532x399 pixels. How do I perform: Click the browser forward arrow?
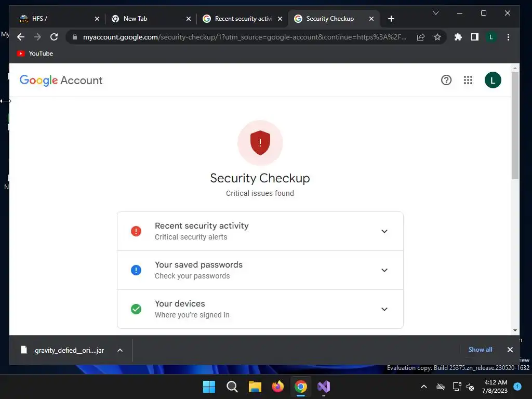(37, 37)
